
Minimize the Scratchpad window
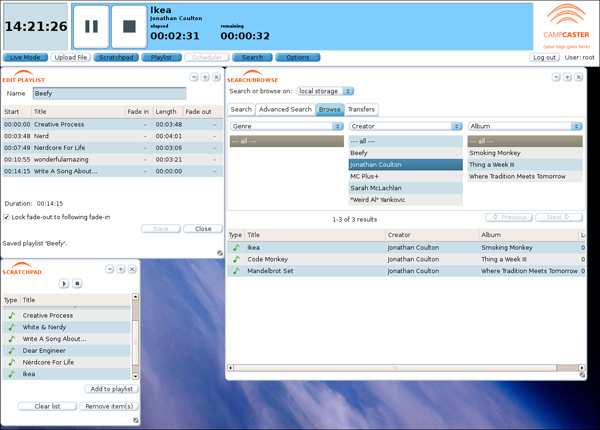(109, 269)
